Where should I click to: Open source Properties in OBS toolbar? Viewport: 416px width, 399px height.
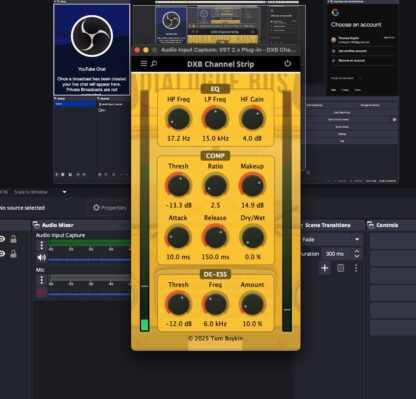point(110,208)
